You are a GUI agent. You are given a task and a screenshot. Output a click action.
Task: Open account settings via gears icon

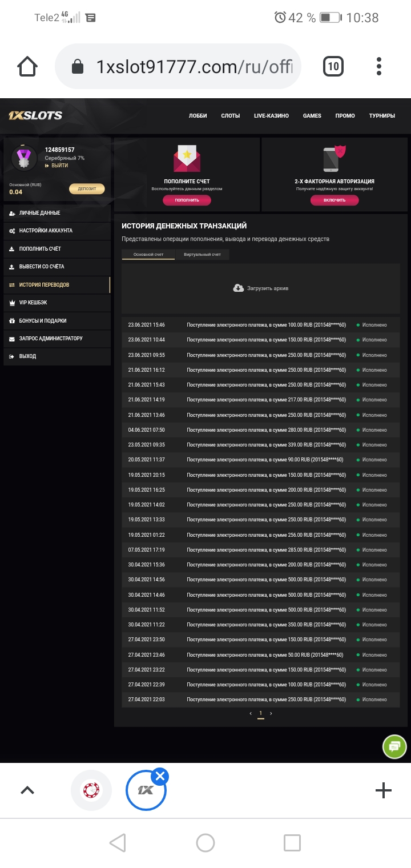point(13,231)
